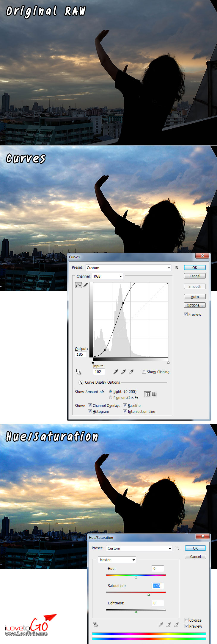Click the Curves on-image adjustment hand tool
This screenshot has width=217, height=644.
(x=78, y=372)
